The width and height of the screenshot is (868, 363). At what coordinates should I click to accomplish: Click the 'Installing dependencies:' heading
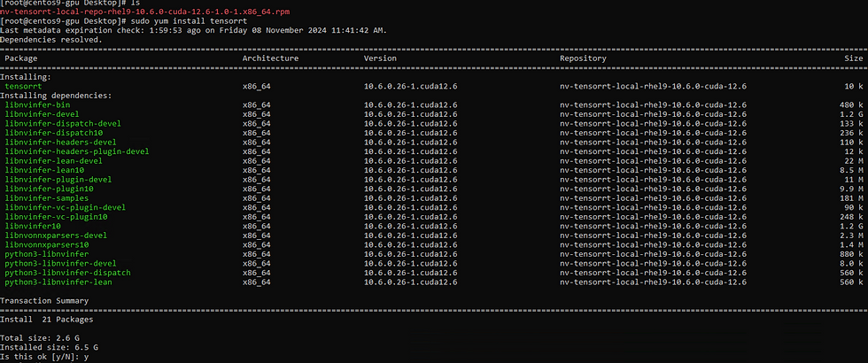(56, 96)
